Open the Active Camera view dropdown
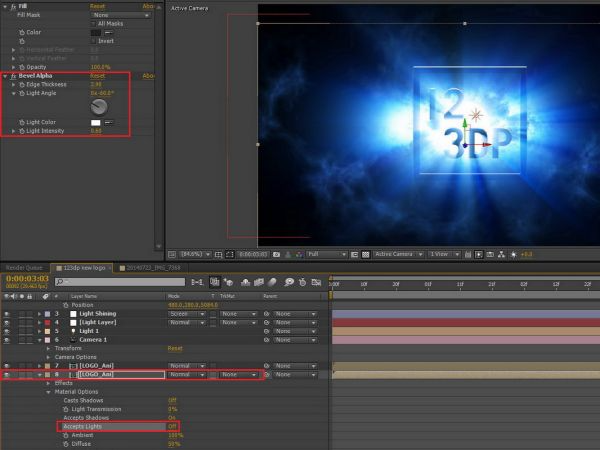The image size is (600, 450). click(x=399, y=254)
